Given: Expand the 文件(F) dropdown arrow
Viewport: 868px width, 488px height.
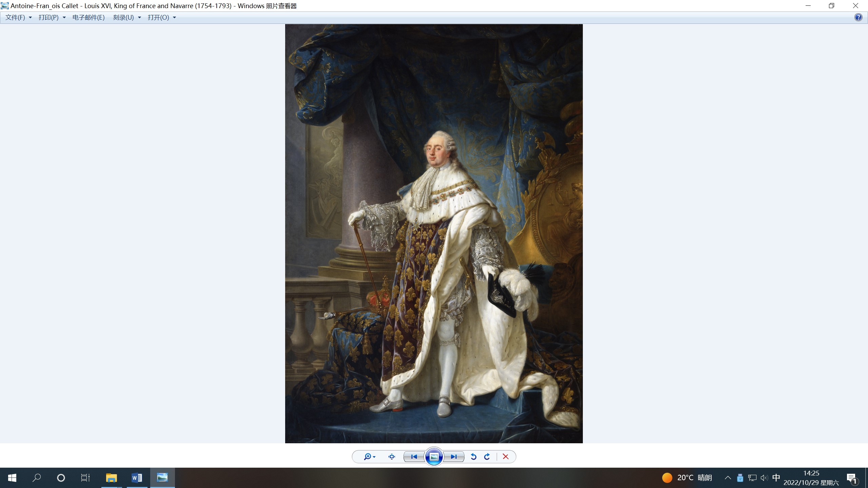Looking at the screenshot, I should (x=30, y=18).
